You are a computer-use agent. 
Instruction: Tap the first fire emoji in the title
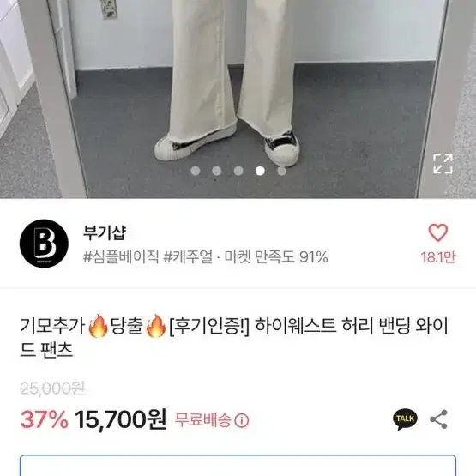point(98,326)
